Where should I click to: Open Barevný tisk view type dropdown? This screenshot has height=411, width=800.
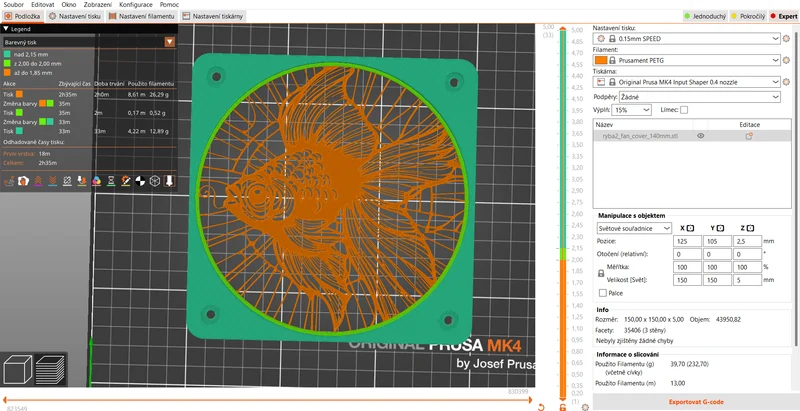(x=89, y=42)
